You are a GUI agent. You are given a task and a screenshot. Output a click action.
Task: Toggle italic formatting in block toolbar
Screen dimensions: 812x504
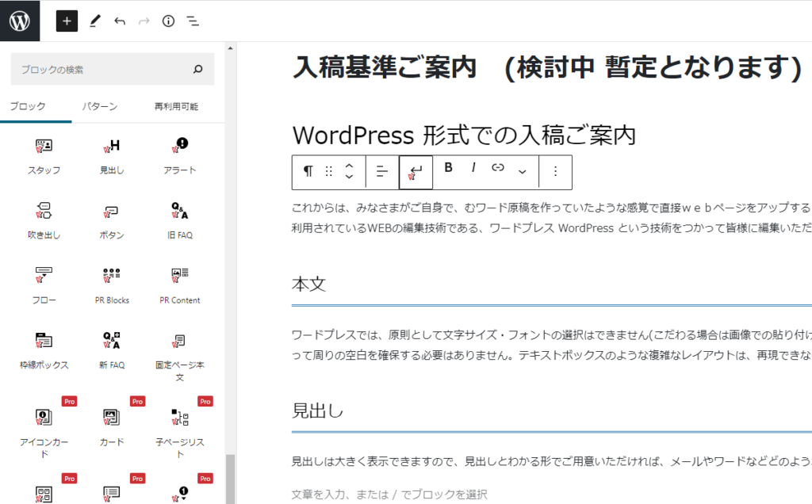(x=473, y=168)
